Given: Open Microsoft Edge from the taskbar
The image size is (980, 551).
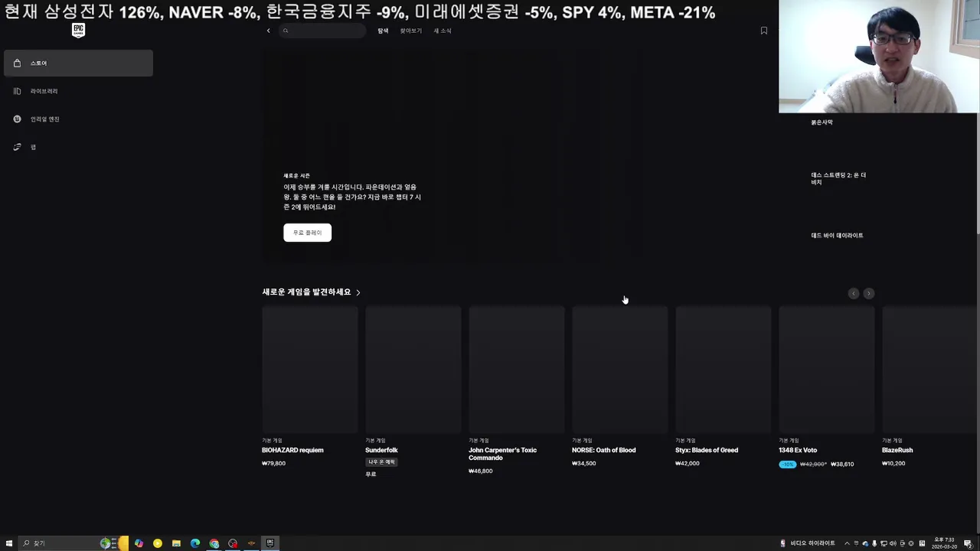Looking at the screenshot, I should [x=195, y=543].
